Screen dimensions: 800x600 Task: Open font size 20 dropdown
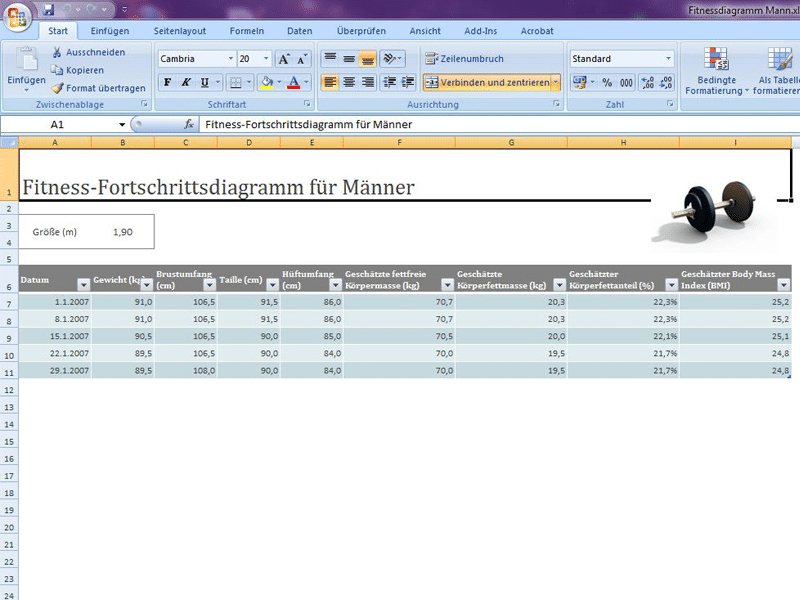(x=266, y=59)
